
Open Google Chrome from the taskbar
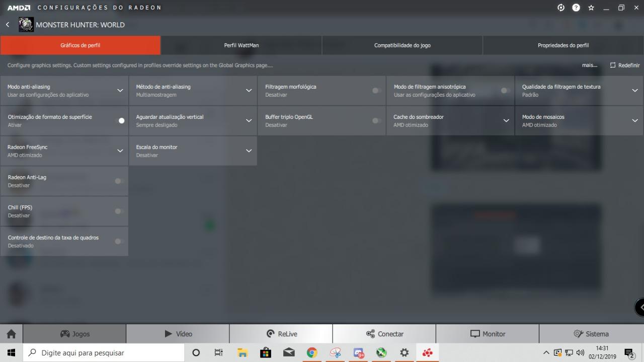[x=312, y=353]
